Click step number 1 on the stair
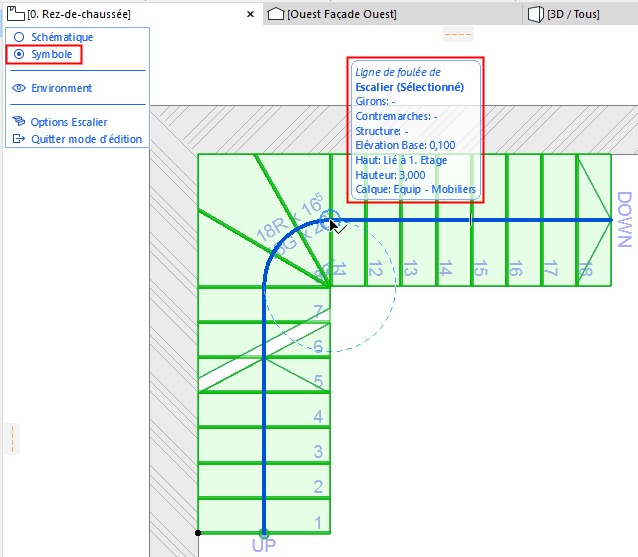This screenshot has width=638, height=557. (x=319, y=523)
